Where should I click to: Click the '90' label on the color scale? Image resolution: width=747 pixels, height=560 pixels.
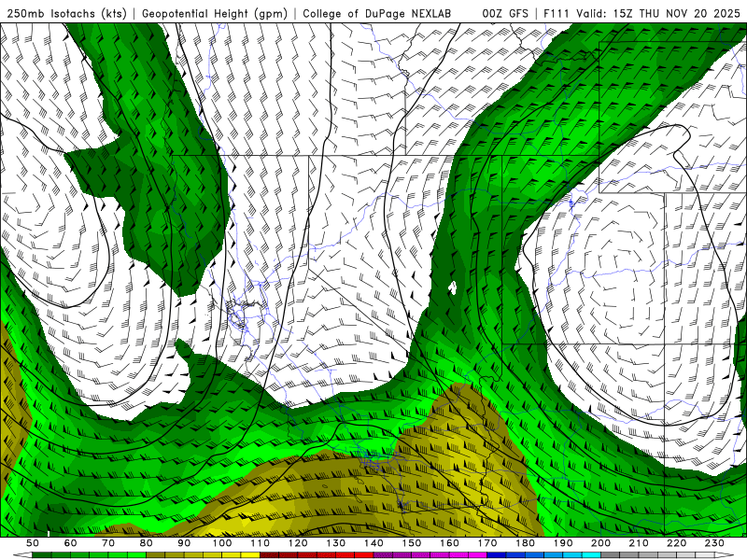(x=184, y=543)
